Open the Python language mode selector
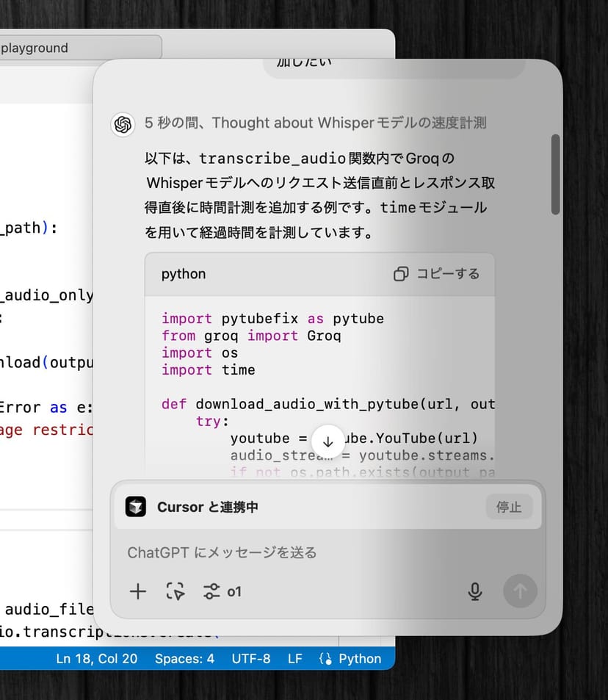The image size is (608, 700). 352,659
